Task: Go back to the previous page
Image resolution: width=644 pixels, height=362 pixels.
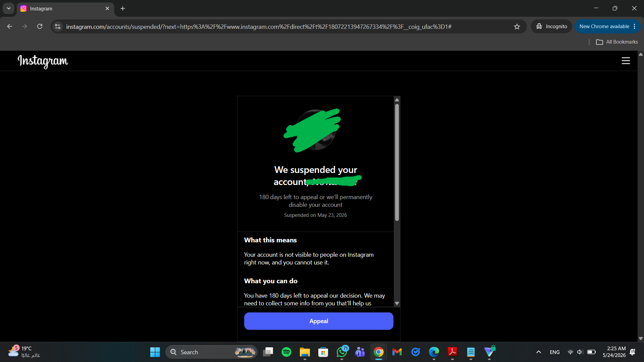Action: tap(10, 26)
